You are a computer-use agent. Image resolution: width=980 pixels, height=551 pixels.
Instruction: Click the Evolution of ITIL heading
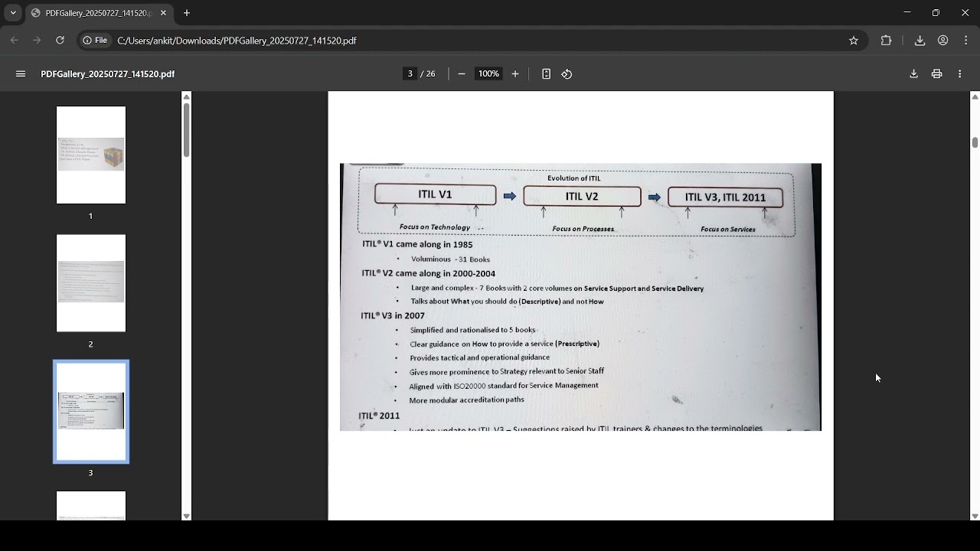tap(573, 178)
